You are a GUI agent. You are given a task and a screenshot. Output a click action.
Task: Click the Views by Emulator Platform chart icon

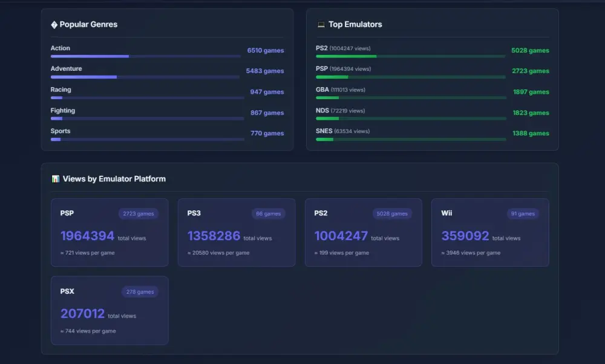click(56, 179)
